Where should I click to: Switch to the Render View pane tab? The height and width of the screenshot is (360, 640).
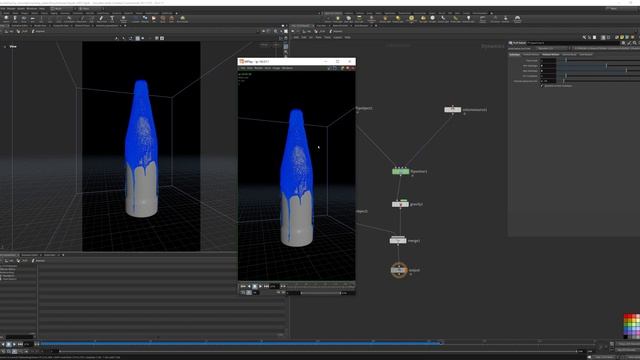point(40,25)
